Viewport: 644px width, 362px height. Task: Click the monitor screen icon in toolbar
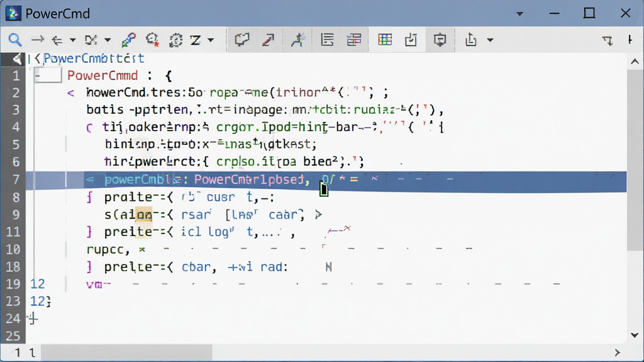click(x=440, y=40)
